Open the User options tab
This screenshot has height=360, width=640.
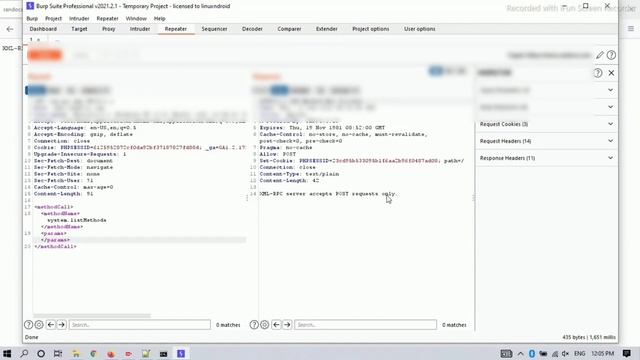(x=420, y=29)
